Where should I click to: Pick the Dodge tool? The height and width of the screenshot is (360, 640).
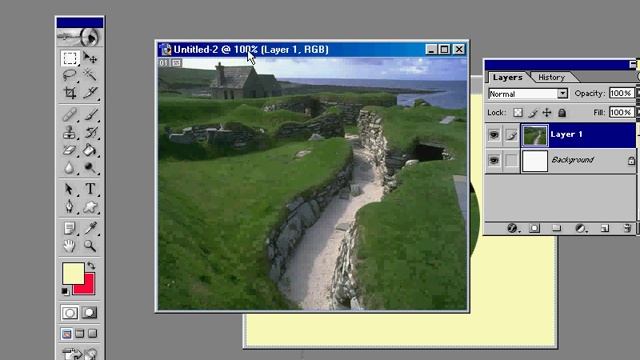90,167
